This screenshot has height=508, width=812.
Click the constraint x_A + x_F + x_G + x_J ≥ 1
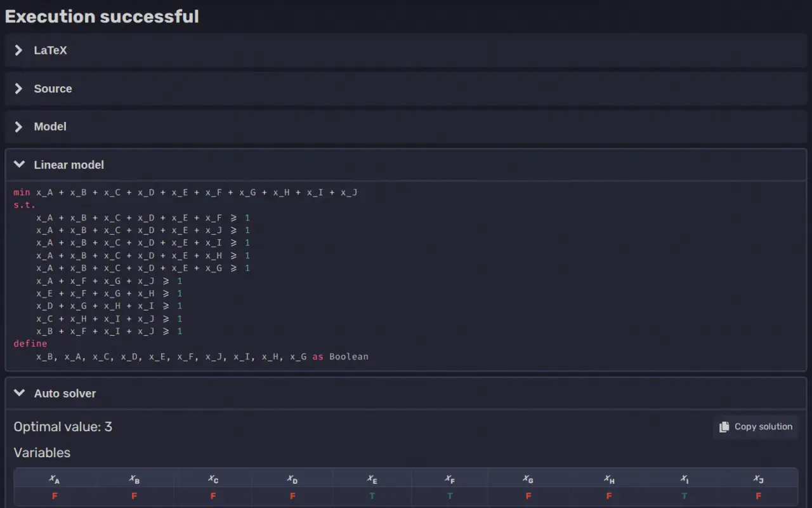(x=109, y=281)
